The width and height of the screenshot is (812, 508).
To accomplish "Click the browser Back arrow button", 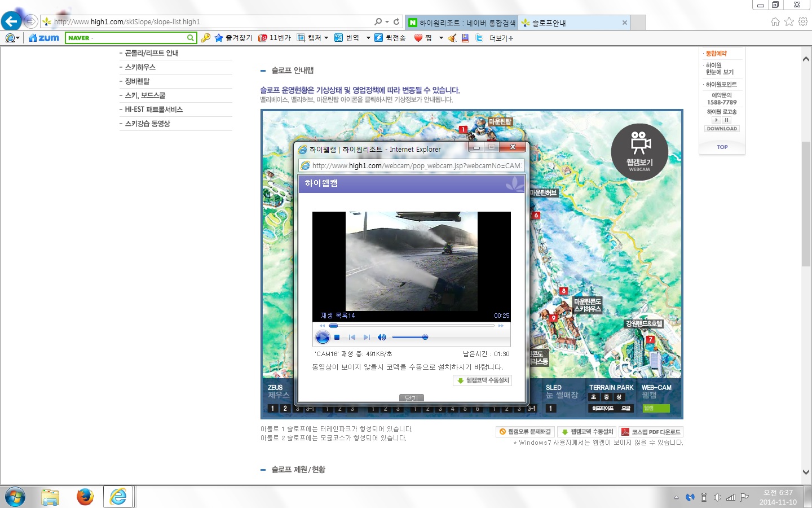I will click(x=11, y=21).
